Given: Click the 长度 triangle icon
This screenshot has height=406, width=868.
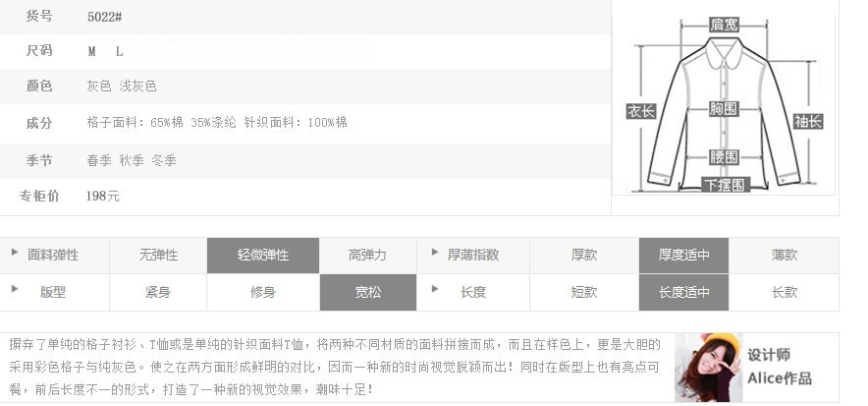Looking at the screenshot, I should 435,289.
